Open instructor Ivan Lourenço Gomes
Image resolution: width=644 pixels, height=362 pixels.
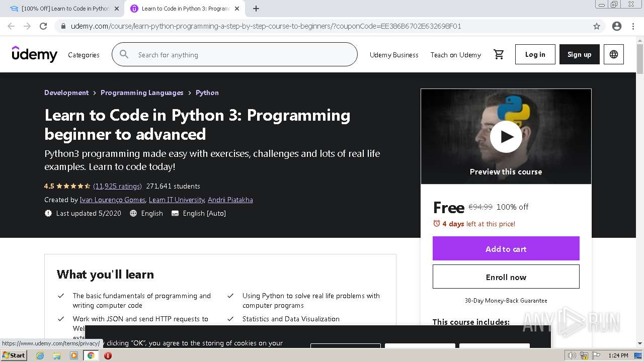pyautogui.click(x=112, y=200)
